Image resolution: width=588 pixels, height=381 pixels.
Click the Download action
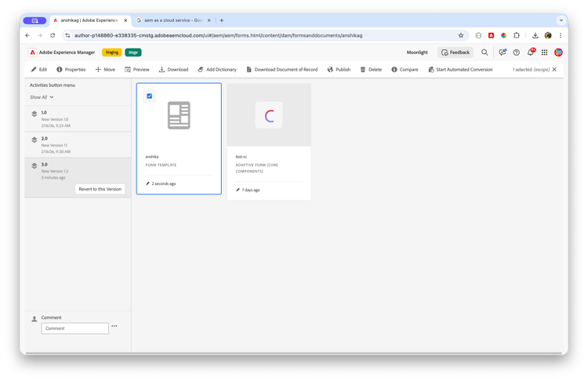(x=173, y=69)
